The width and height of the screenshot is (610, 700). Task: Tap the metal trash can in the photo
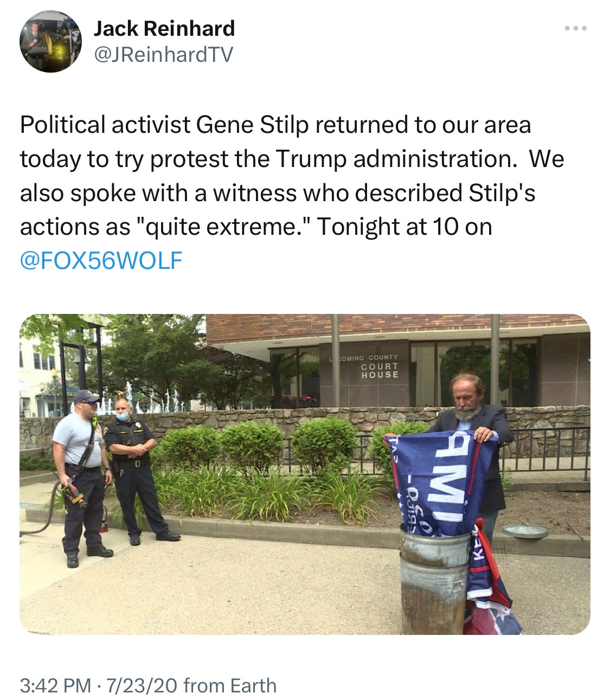pyautogui.click(x=433, y=580)
